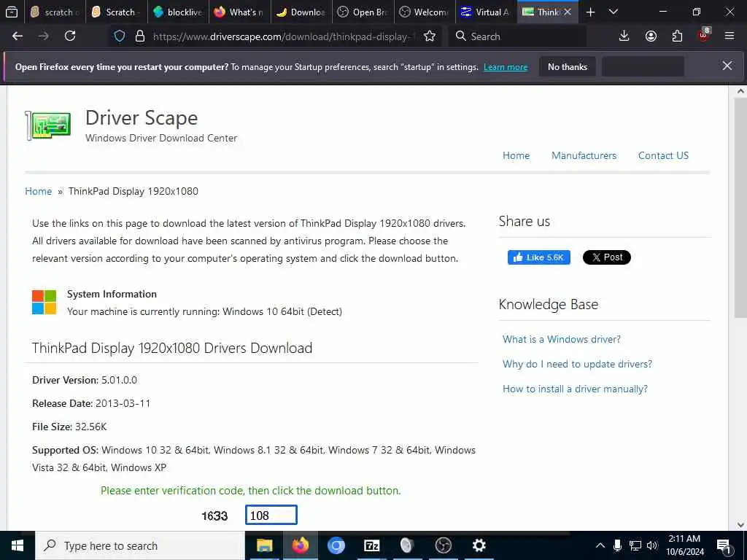Click the 'File Size: 32.56K' text

[69, 427]
